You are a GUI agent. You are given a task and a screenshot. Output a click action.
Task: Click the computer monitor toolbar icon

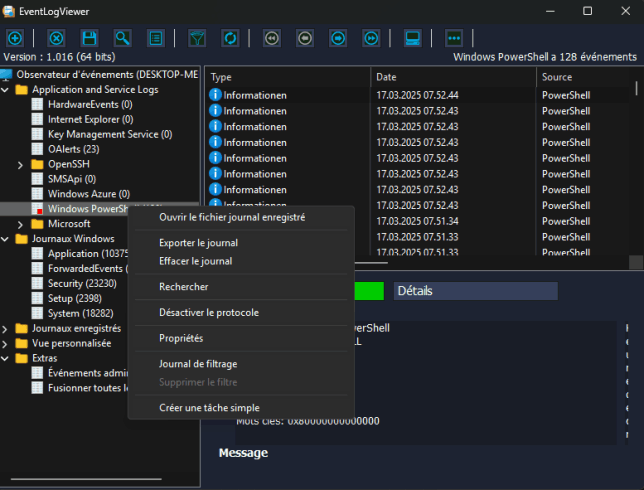click(411, 38)
